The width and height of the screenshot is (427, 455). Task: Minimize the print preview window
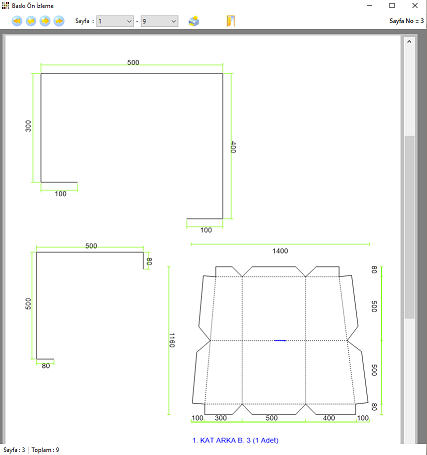pos(369,6)
